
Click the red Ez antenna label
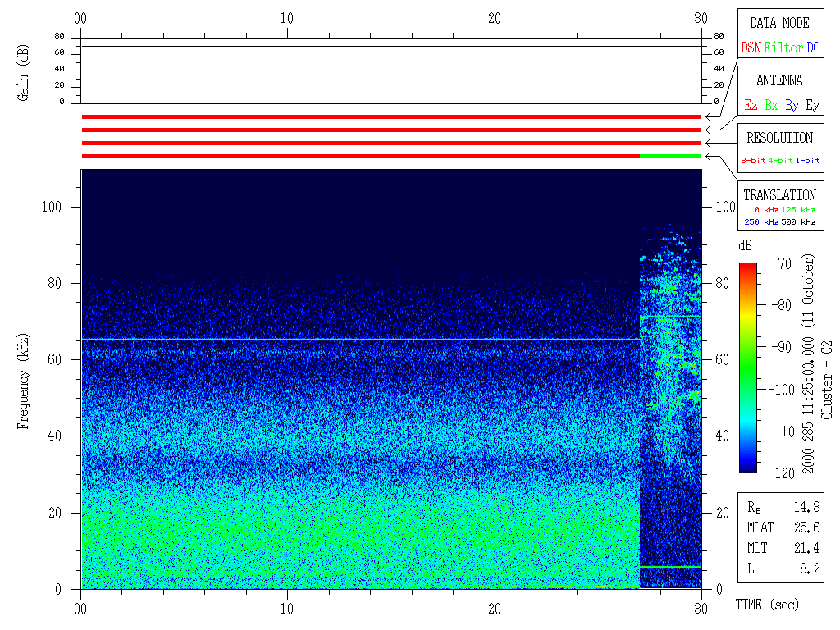tap(751, 105)
